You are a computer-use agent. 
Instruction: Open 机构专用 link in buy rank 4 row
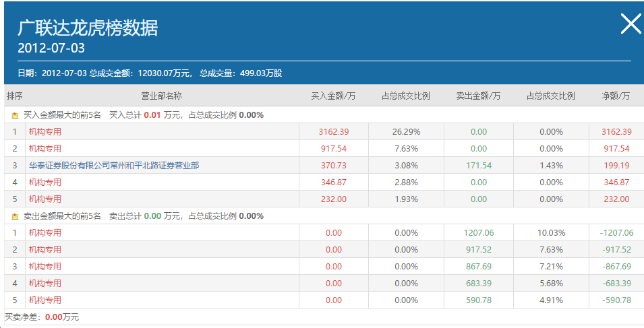(x=45, y=182)
